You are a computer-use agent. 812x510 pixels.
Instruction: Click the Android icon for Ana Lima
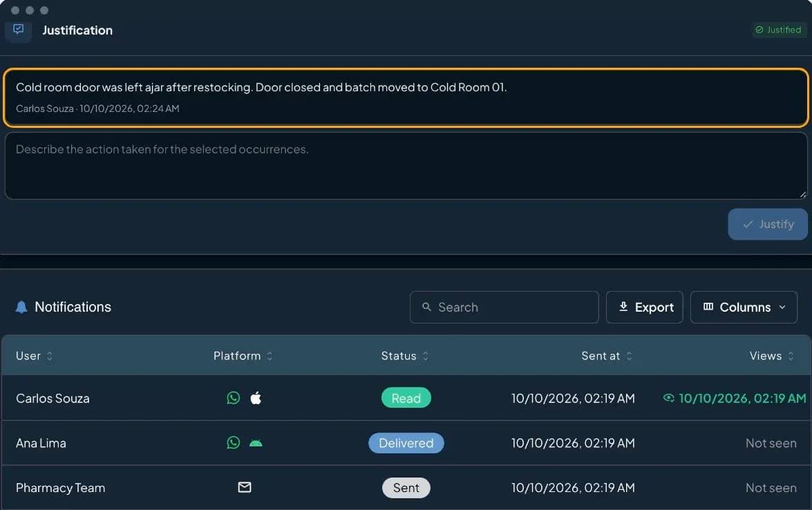point(256,443)
